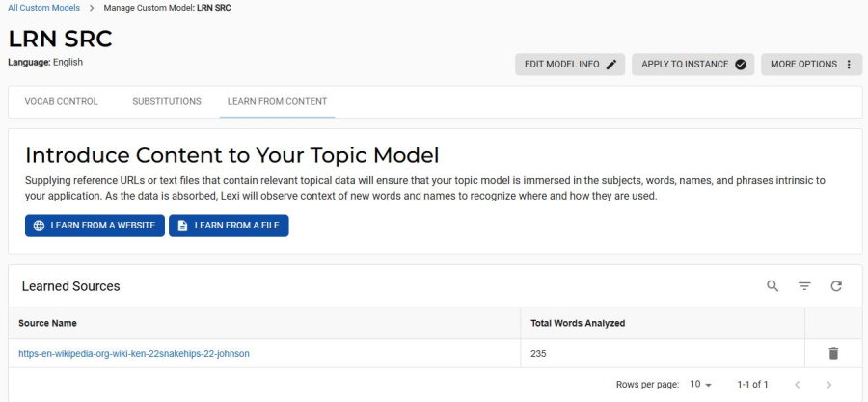Expand the Rows per page dropdown
This screenshot has width=868, height=402.
700,385
